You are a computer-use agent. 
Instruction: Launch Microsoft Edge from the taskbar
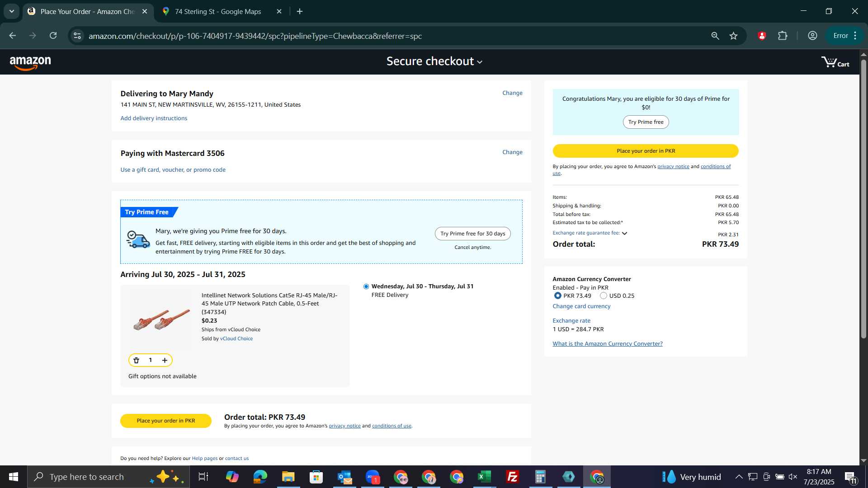point(260,477)
